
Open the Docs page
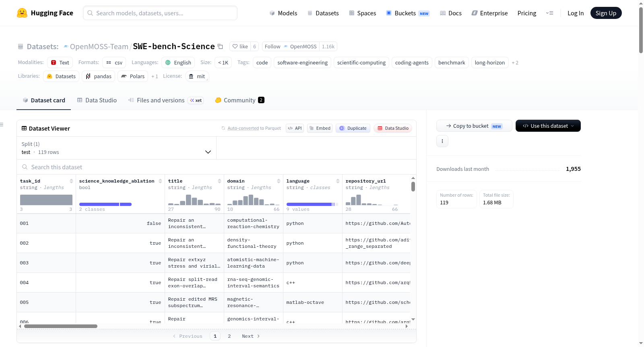451,13
